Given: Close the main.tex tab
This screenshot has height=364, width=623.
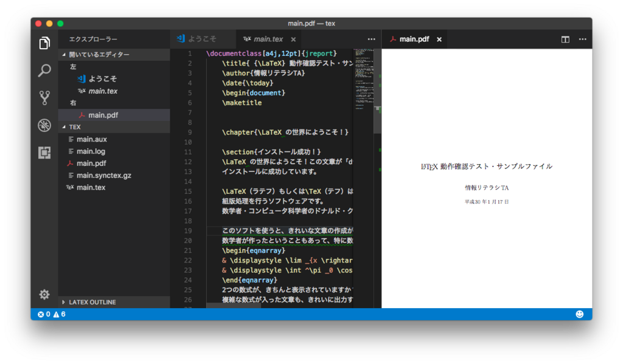Looking at the screenshot, I should click(x=293, y=39).
